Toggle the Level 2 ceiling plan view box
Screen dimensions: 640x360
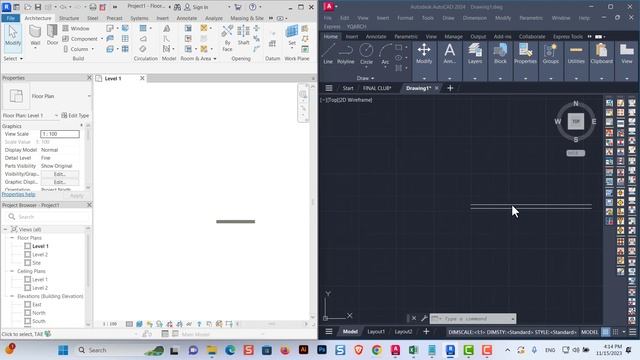[x=27, y=288]
